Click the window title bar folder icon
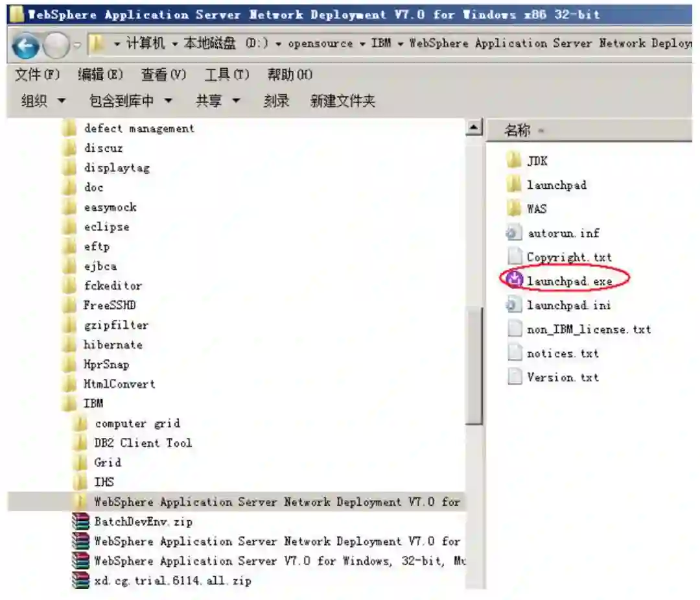 (x=16, y=14)
